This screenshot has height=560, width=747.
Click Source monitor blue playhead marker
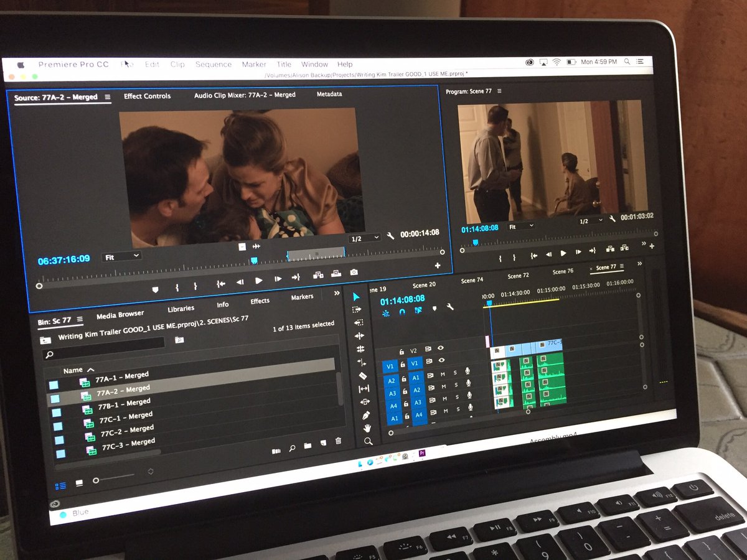(253, 260)
